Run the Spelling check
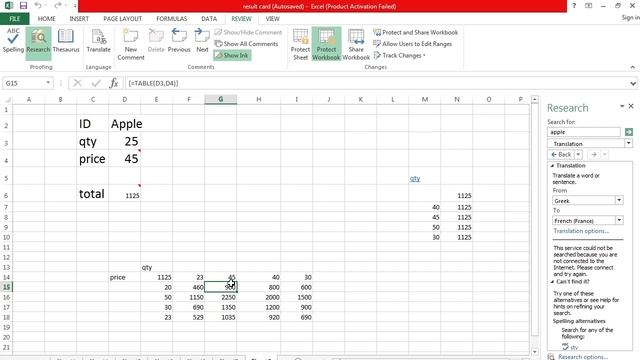640x360 pixels. pos(13,41)
